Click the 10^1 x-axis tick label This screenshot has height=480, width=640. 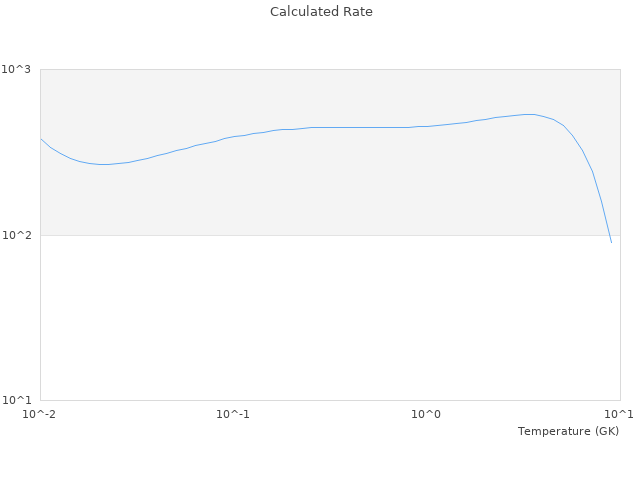click(619, 414)
